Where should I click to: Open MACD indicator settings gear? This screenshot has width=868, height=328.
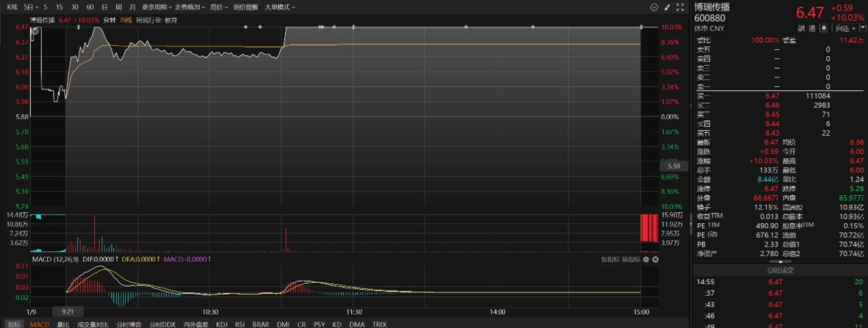[646, 260]
